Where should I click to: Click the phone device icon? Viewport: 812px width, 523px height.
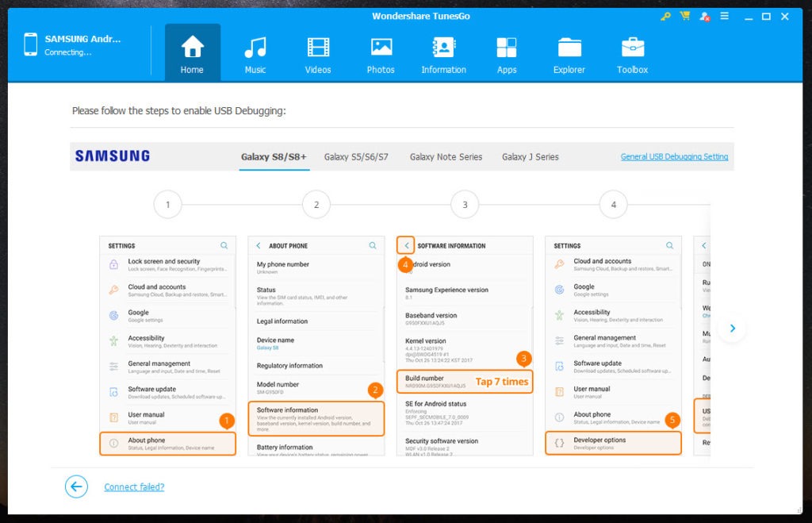click(x=31, y=44)
